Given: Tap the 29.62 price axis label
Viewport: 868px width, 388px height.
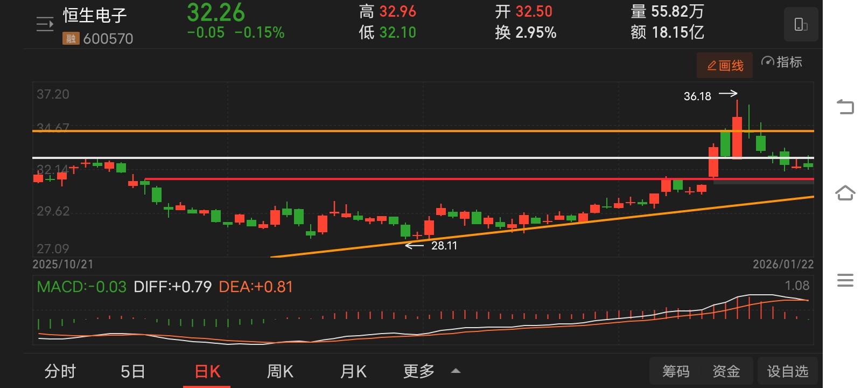Looking at the screenshot, I should 53,211.
